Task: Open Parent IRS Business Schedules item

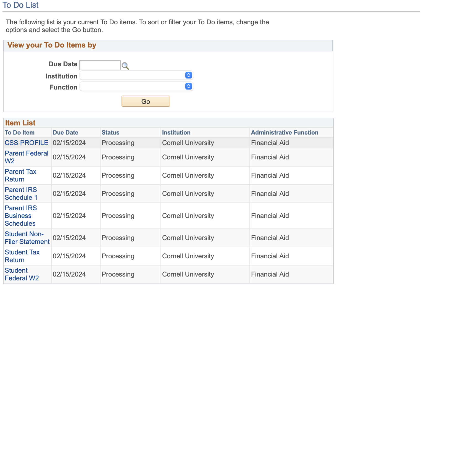Action: coord(21,216)
